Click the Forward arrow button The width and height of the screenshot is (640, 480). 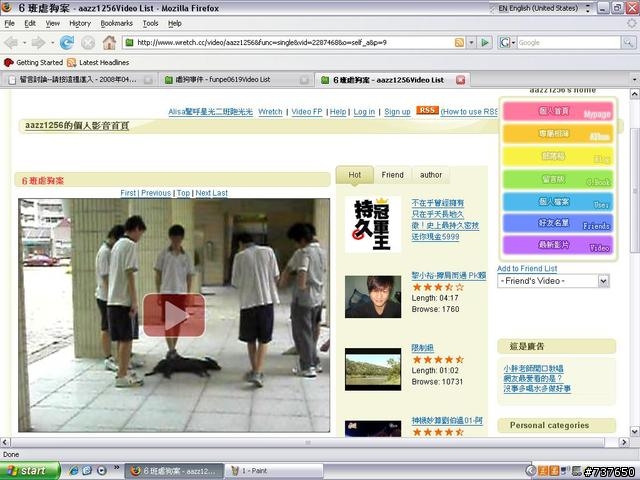pos(38,42)
